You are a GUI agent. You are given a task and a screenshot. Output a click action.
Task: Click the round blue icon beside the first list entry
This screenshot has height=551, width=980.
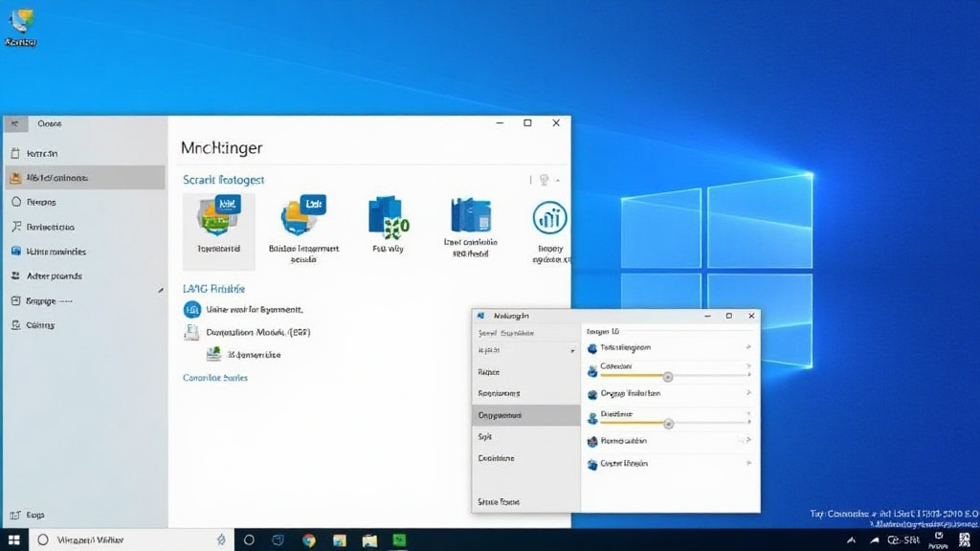point(192,310)
